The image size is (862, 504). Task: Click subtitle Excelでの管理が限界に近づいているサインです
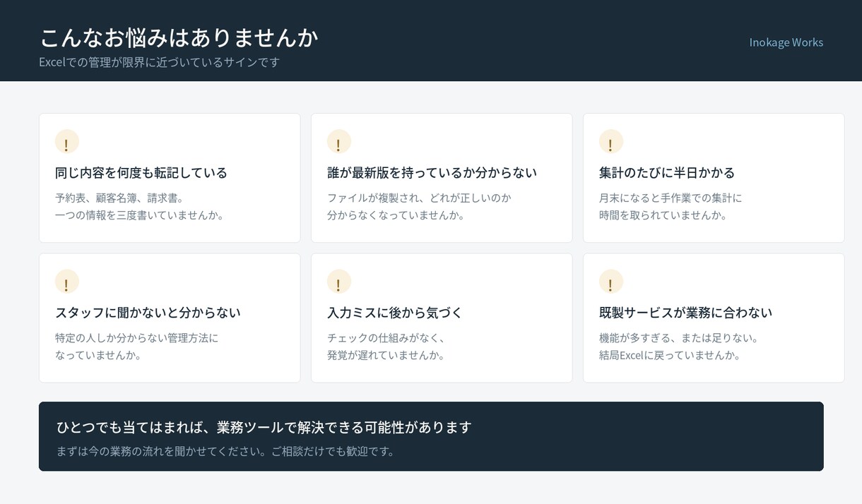click(x=160, y=62)
